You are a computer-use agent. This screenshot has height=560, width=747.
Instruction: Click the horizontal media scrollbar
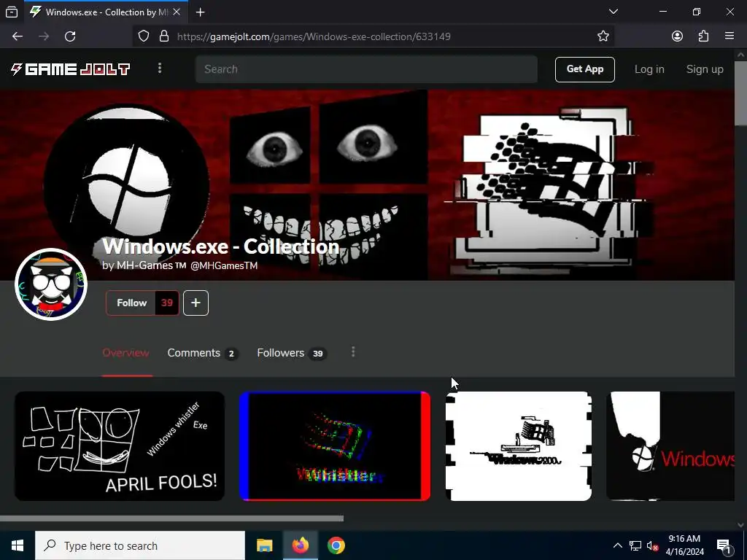(x=171, y=518)
